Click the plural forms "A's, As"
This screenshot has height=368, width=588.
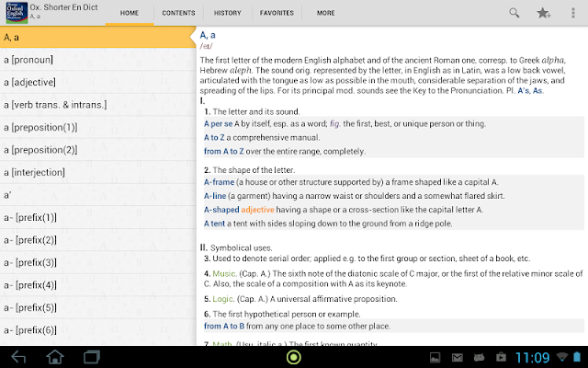(530, 90)
